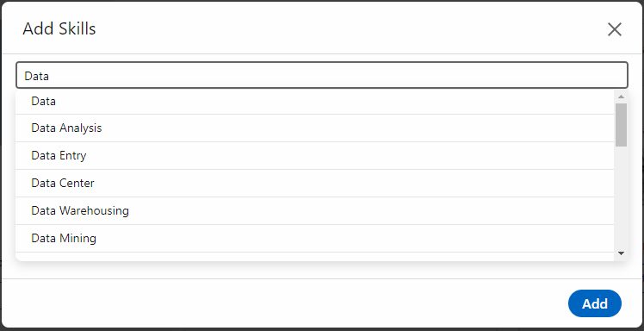
Task: Click the "Add Skills" dialog title
Action: (x=59, y=28)
